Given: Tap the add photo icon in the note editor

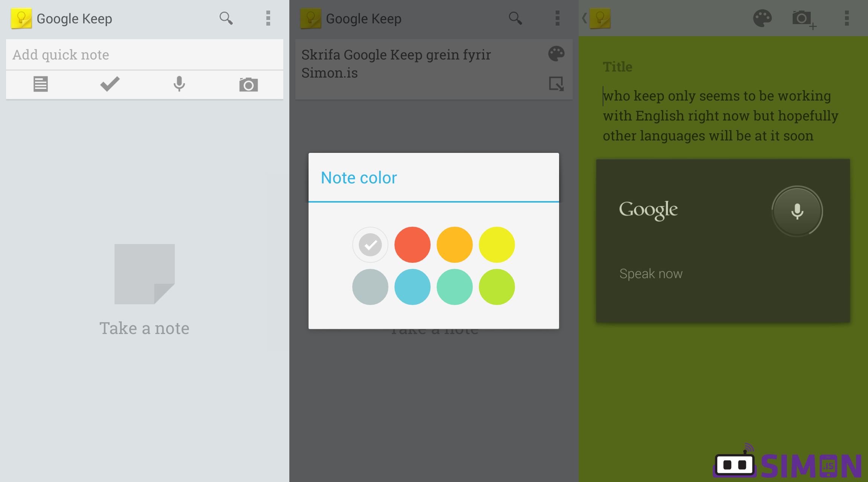Looking at the screenshot, I should [804, 18].
